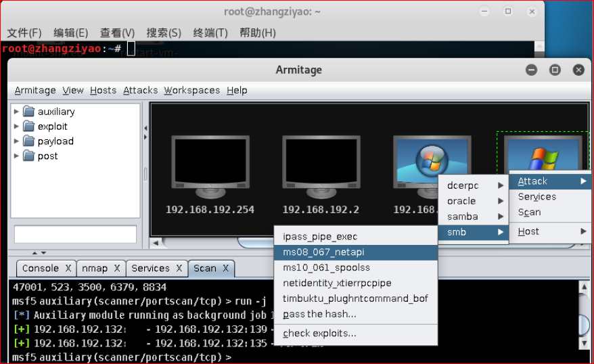Click the left scroll arrow under host view
Viewport: 594px width, 364px height.
point(156,243)
